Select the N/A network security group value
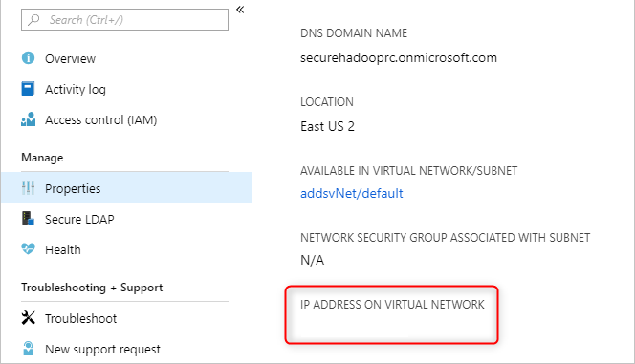Screen dimensions: 635x364 (x=312, y=260)
